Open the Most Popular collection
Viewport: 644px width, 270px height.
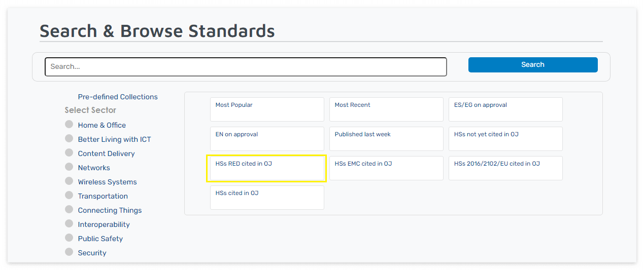(x=267, y=109)
